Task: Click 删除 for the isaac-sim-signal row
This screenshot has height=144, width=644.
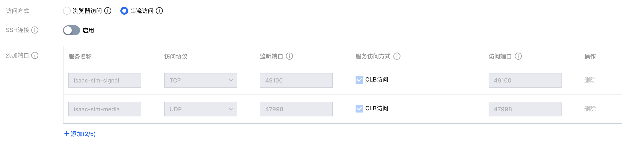Action: 590,80
